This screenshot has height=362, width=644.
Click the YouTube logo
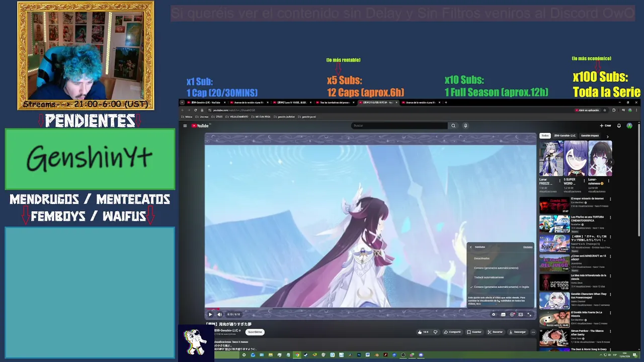[x=200, y=126]
